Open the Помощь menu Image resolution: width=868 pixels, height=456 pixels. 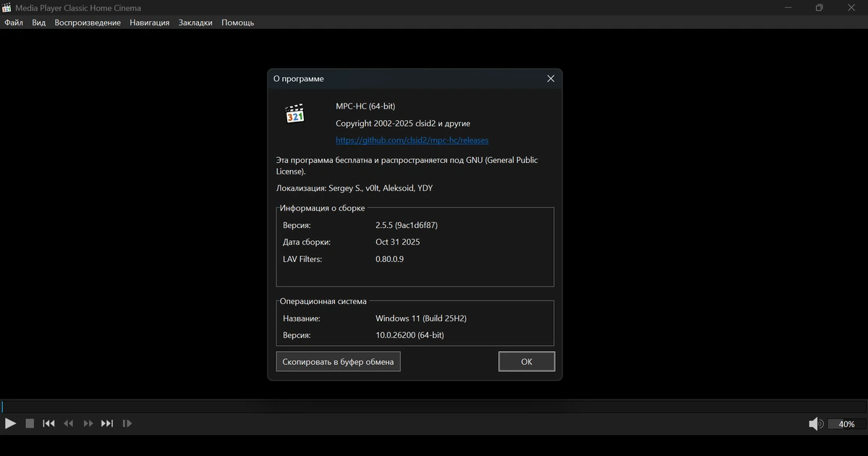[x=238, y=22]
